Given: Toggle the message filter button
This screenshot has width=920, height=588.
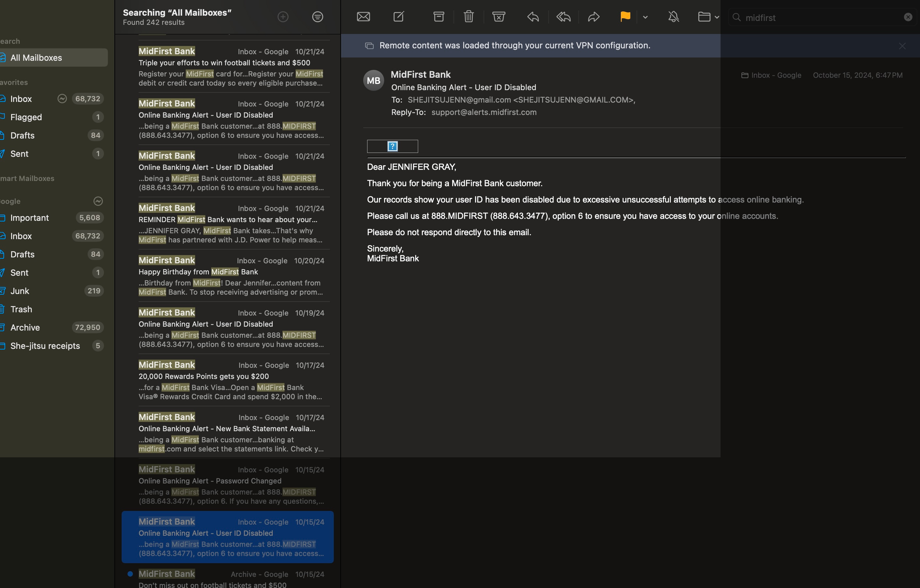Looking at the screenshot, I should pyautogui.click(x=317, y=17).
